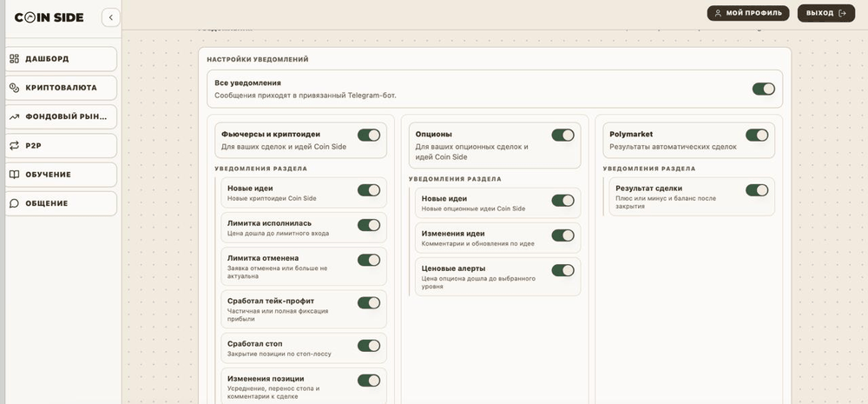Click the Фондовый рынок trend arrow icon
Screen dimensions: 868x404
click(15, 117)
